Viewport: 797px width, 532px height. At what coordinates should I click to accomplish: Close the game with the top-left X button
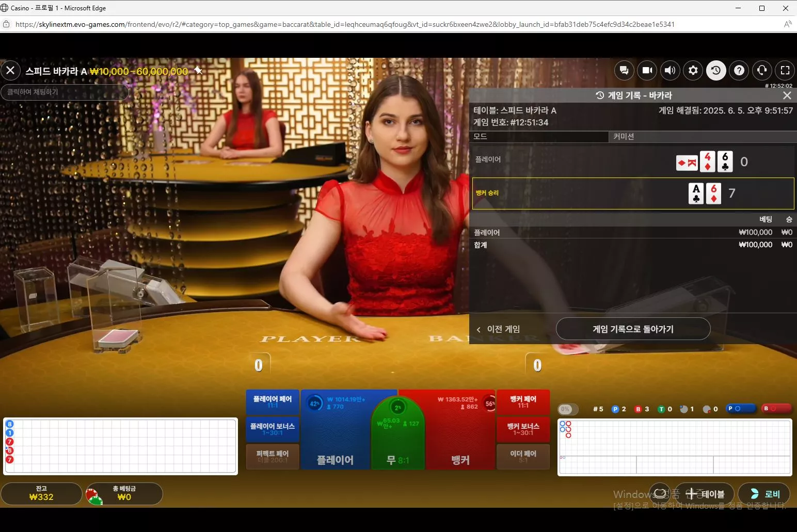click(10, 70)
